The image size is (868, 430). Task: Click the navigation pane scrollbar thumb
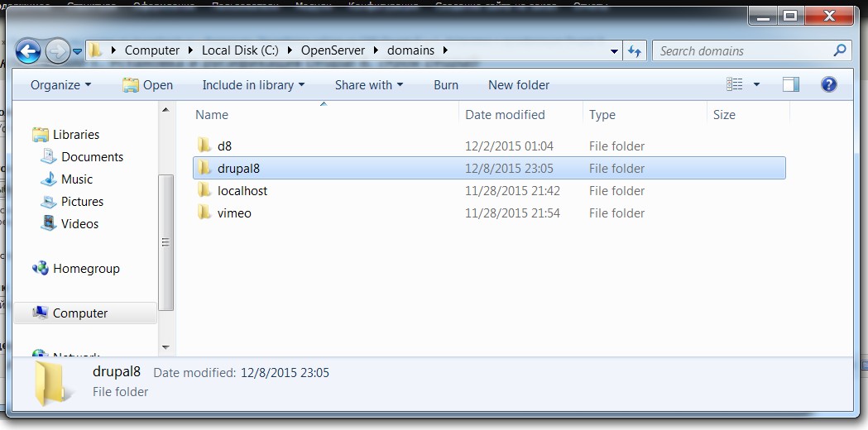click(165, 242)
